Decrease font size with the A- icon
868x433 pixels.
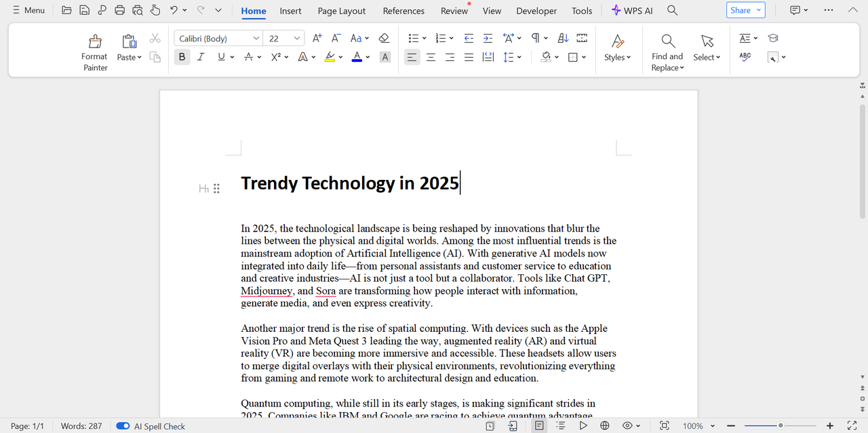336,38
